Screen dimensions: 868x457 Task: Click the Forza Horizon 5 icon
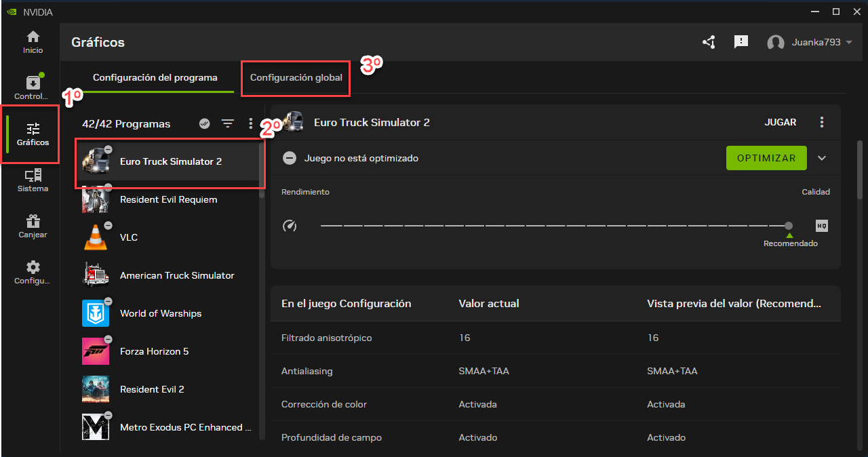tap(96, 351)
